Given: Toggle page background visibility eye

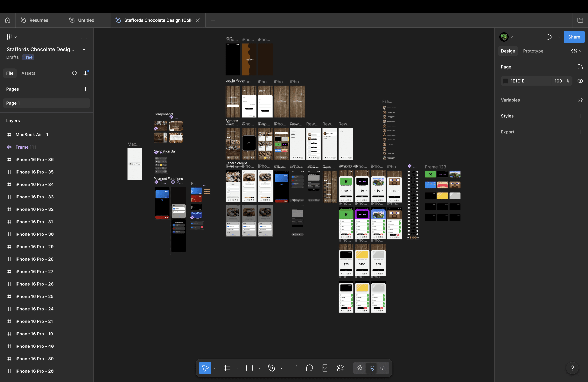Looking at the screenshot, I should (x=580, y=81).
